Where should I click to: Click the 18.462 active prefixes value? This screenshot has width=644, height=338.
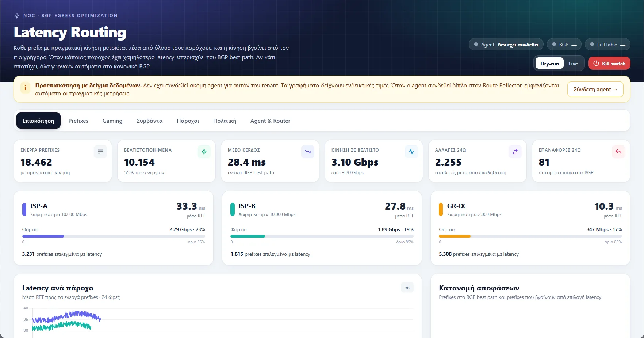(36, 162)
